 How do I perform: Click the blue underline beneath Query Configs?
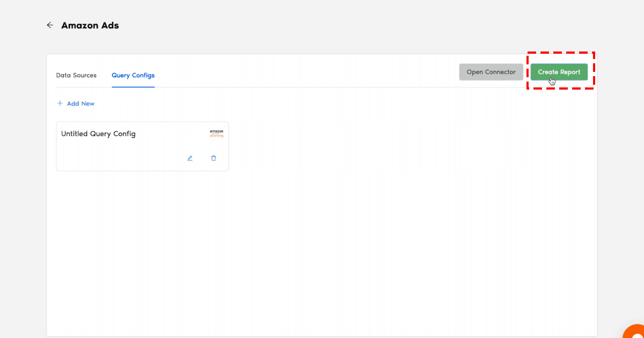(133, 86)
